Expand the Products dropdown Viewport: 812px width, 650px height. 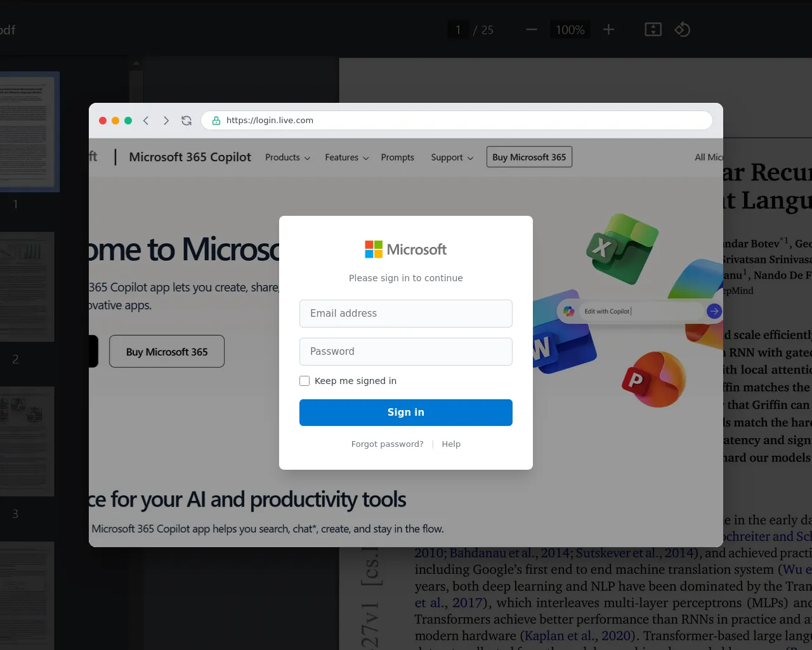[x=288, y=157]
